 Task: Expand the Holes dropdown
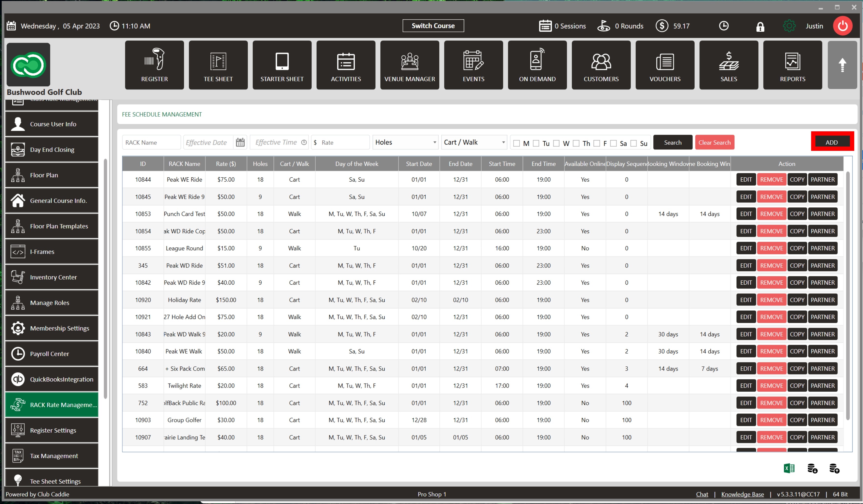coord(405,142)
